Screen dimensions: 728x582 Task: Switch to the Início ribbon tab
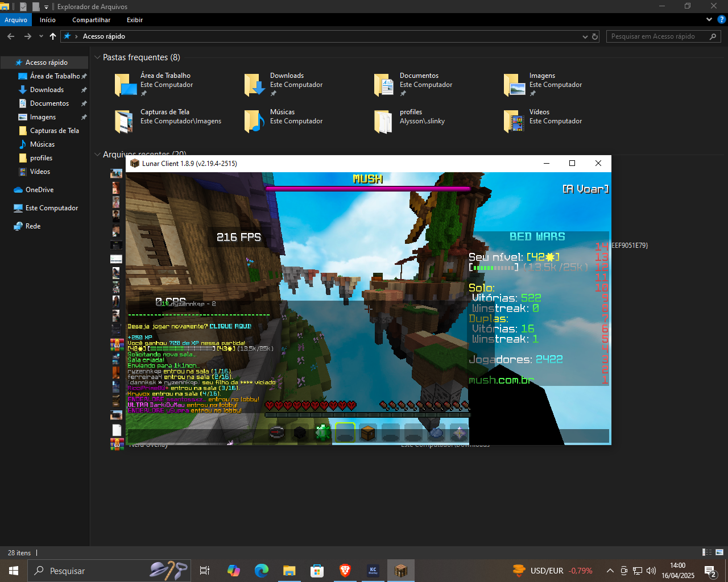point(48,20)
